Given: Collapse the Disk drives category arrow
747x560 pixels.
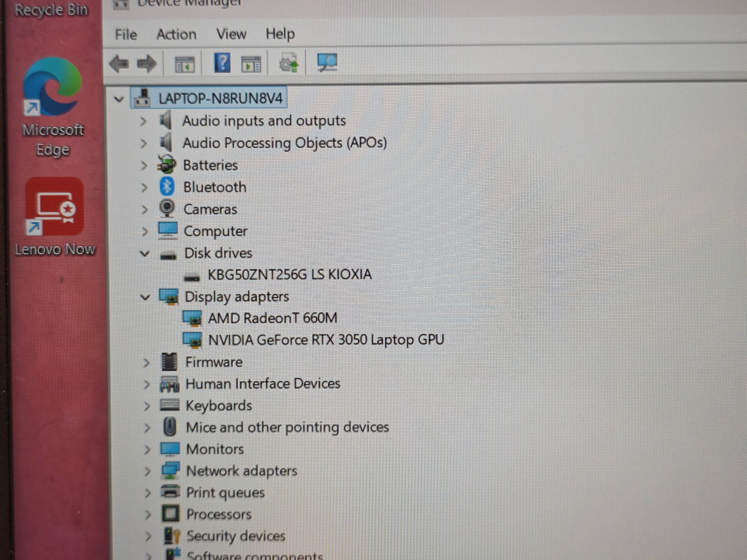Looking at the screenshot, I should click(145, 254).
